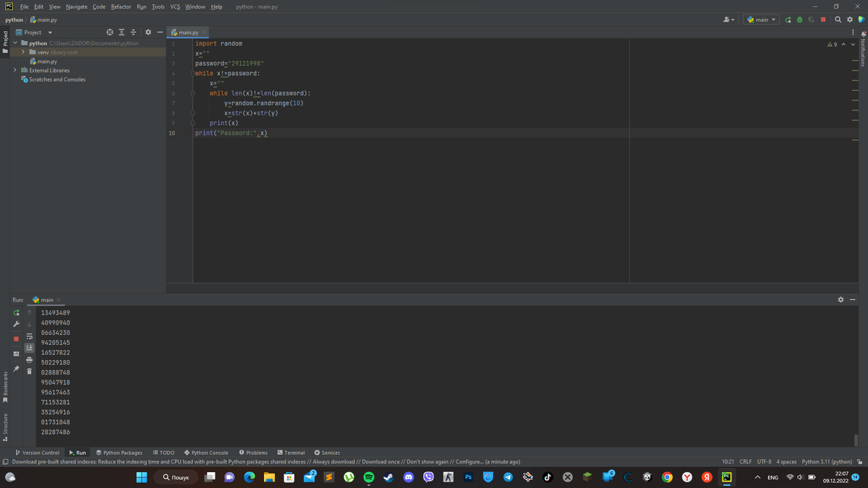Toggle the Structure tool window stripe
This screenshot has height=488, width=868.
(x=5, y=427)
